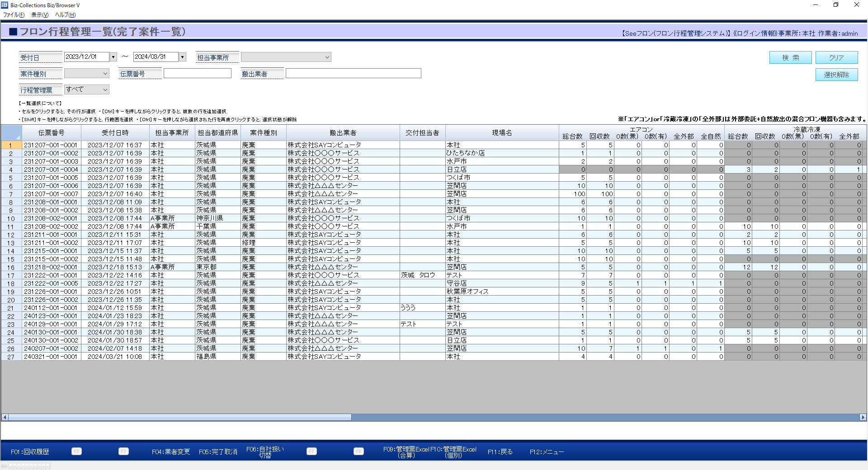This screenshot has width=868, height=470.
Task: Click the Biz-Collections app icon in title bar
Action: coord(5,5)
